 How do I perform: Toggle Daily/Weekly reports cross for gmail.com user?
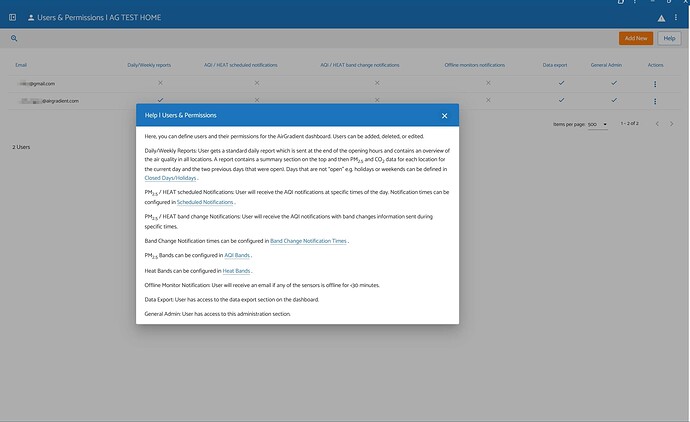pyautogui.click(x=160, y=83)
